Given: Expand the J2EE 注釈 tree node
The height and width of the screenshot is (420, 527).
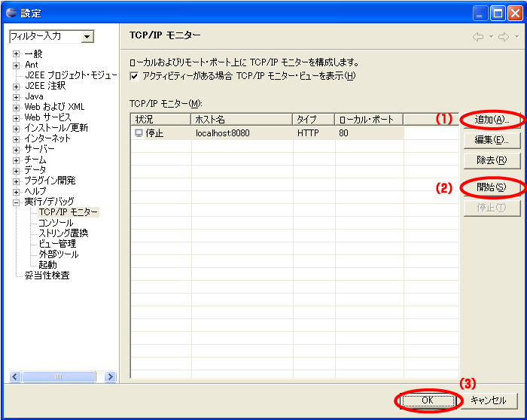Looking at the screenshot, I should point(16,87).
